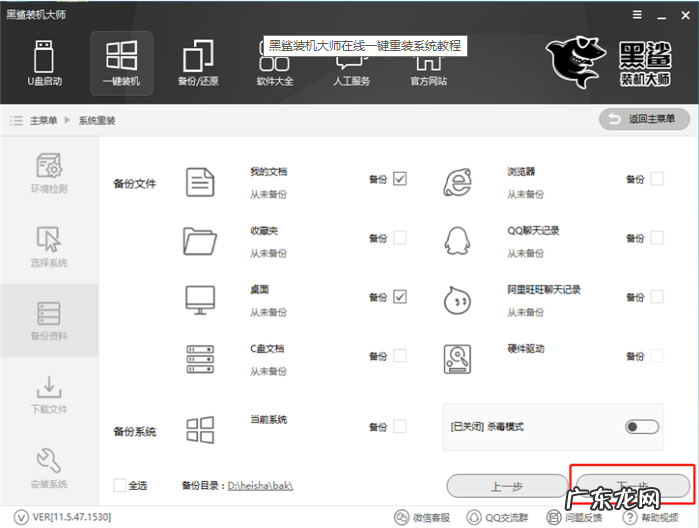
Task: Click the 下载文件 sidebar step
Action: [49, 395]
